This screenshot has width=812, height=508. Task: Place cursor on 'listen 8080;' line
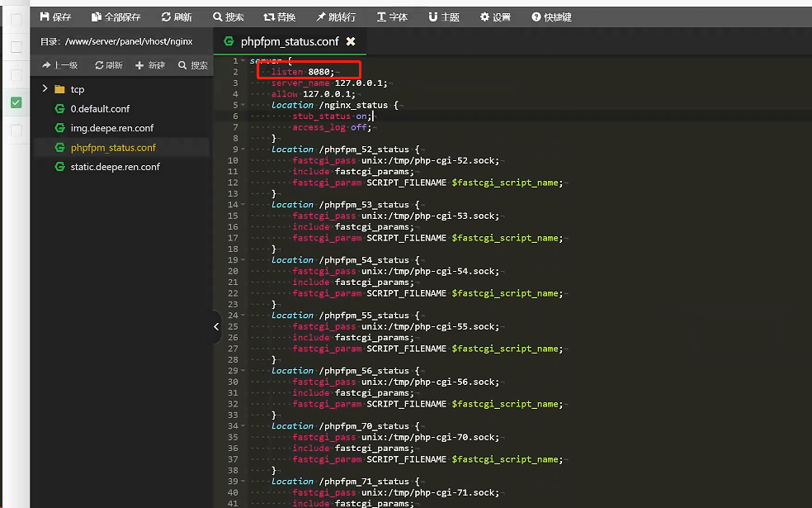tap(303, 72)
